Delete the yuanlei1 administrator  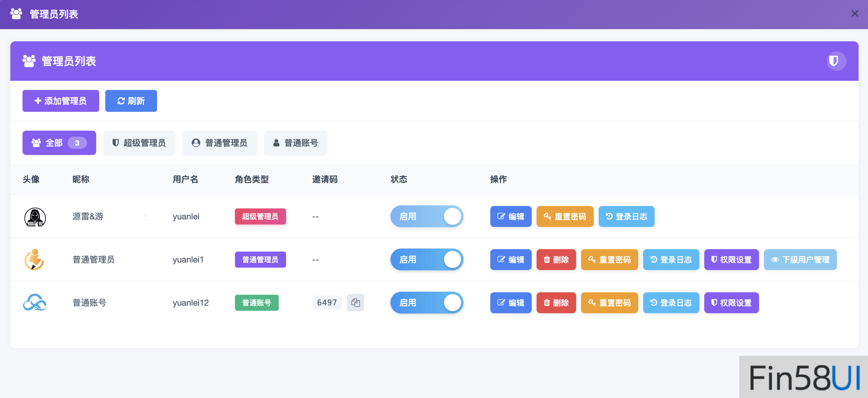click(556, 260)
